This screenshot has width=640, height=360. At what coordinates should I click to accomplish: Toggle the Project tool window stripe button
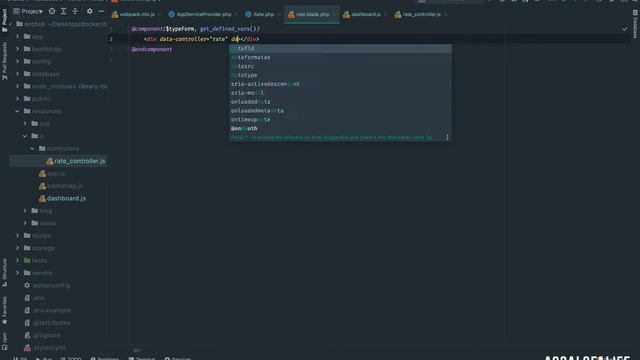click(x=4, y=20)
